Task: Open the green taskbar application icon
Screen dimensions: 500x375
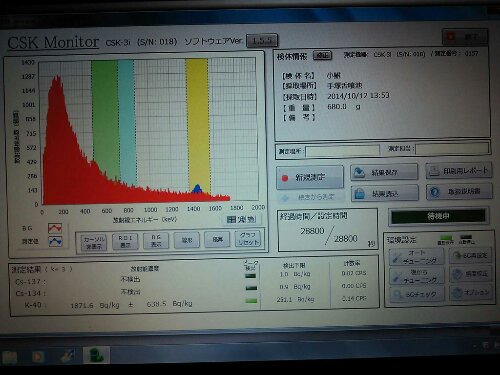Action: click(x=96, y=355)
